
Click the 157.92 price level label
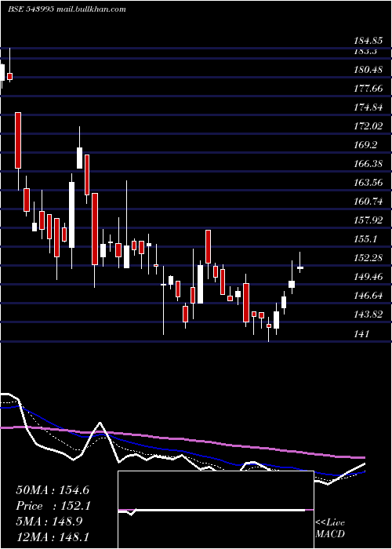(x=368, y=220)
